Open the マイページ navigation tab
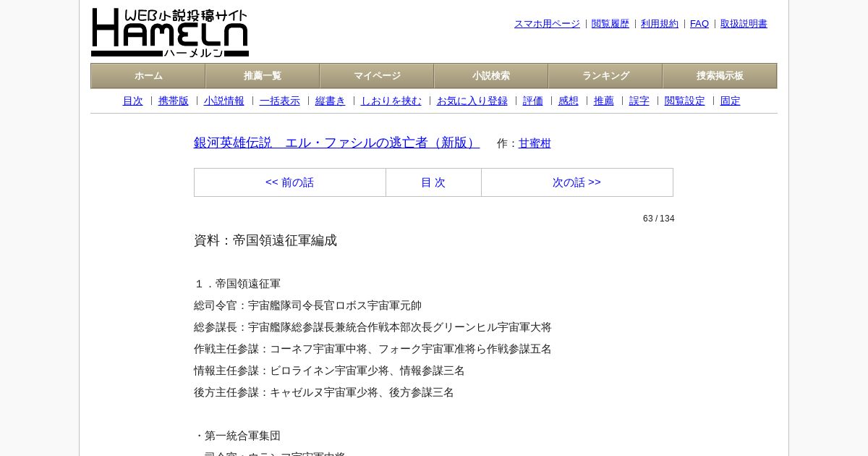The width and height of the screenshot is (868, 456). 377,76
